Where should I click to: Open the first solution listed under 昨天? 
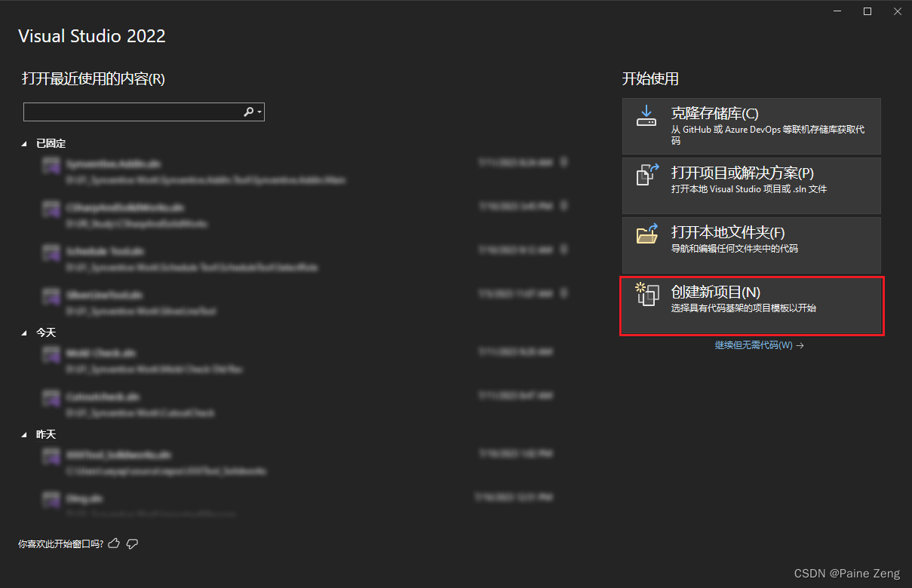[298, 463]
